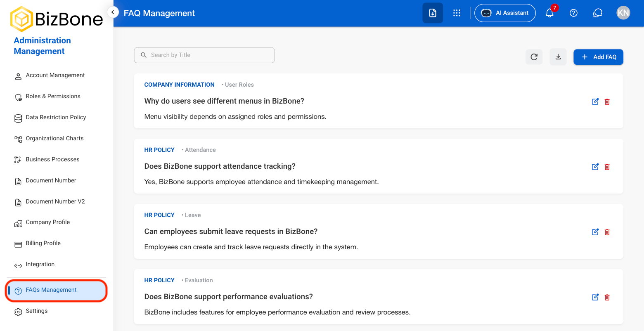The width and height of the screenshot is (644, 331).
Task: Edit the leave requests FAQ
Action: (x=595, y=232)
